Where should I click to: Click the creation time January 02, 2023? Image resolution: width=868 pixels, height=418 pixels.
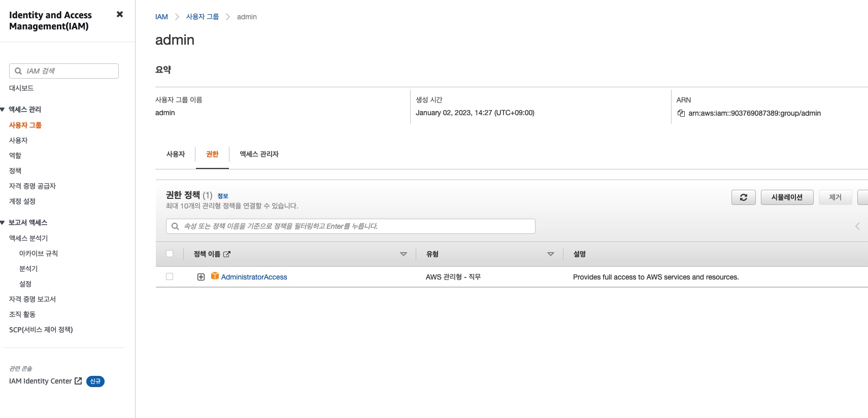pyautogui.click(x=475, y=113)
